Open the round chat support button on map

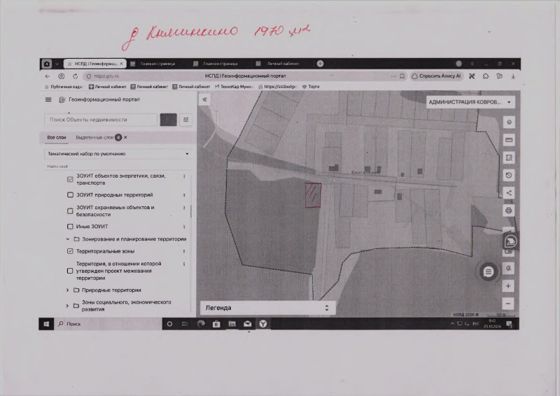488,272
